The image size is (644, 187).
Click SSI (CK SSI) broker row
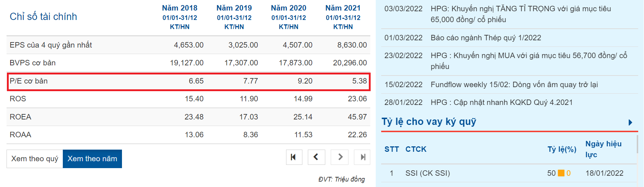click(508, 173)
